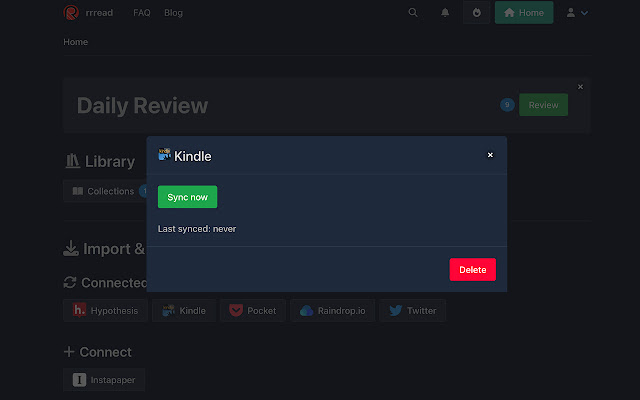Open the FAQ menu link
Viewport: 640px width, 400px height.
pos(142,13)
